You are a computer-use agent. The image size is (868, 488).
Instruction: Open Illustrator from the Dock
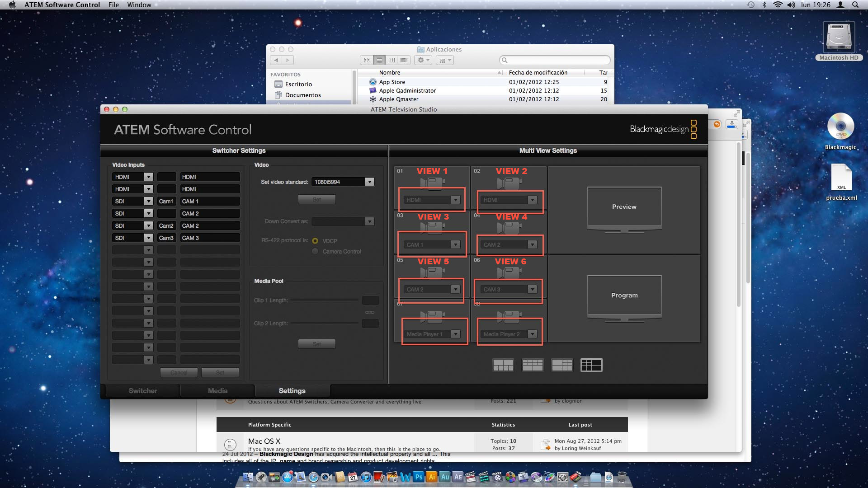pyautogui.click(x=432, y=477)
